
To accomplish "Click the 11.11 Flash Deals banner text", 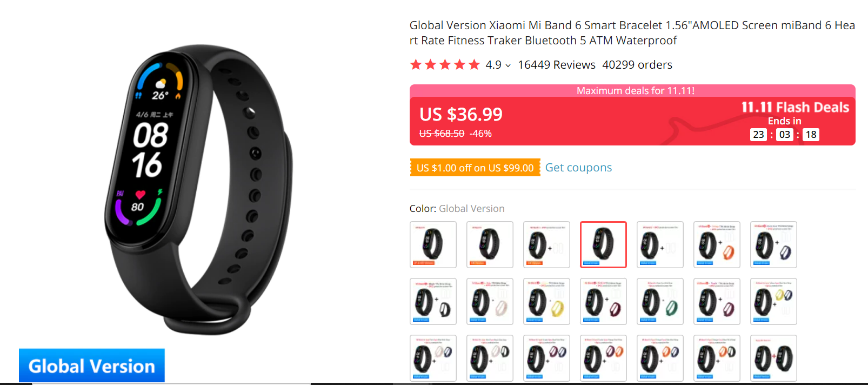I will [794, 107].
